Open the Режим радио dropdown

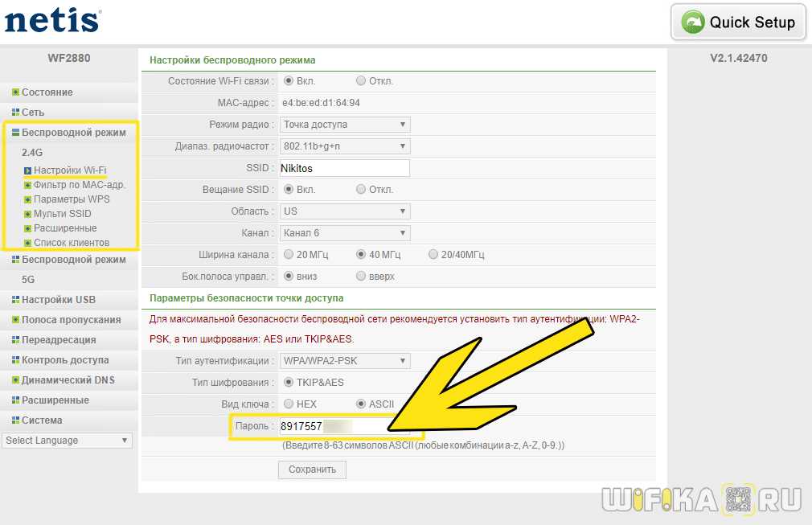(345, 125)
